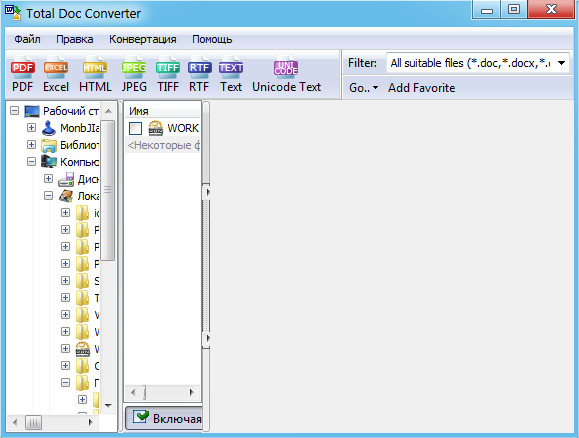Select the WORK entry name
Viewport: 579px width, 438px height.
(x=183, y=128)
